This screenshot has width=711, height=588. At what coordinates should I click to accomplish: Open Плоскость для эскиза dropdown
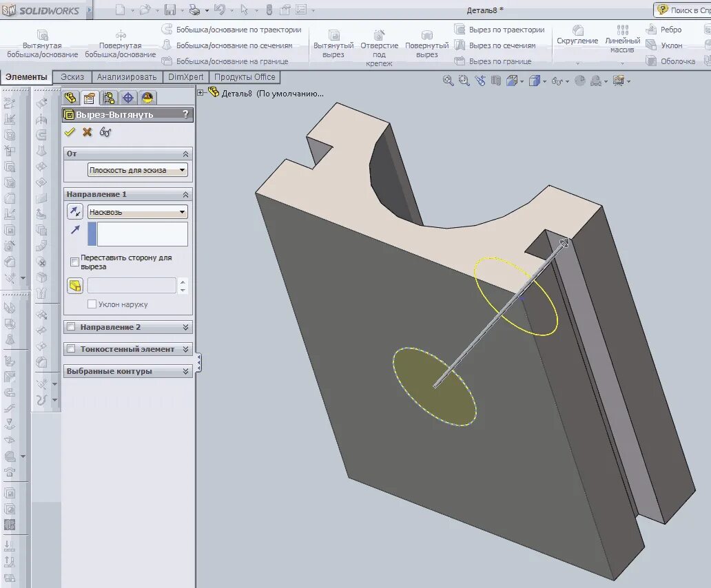point(137,170)
